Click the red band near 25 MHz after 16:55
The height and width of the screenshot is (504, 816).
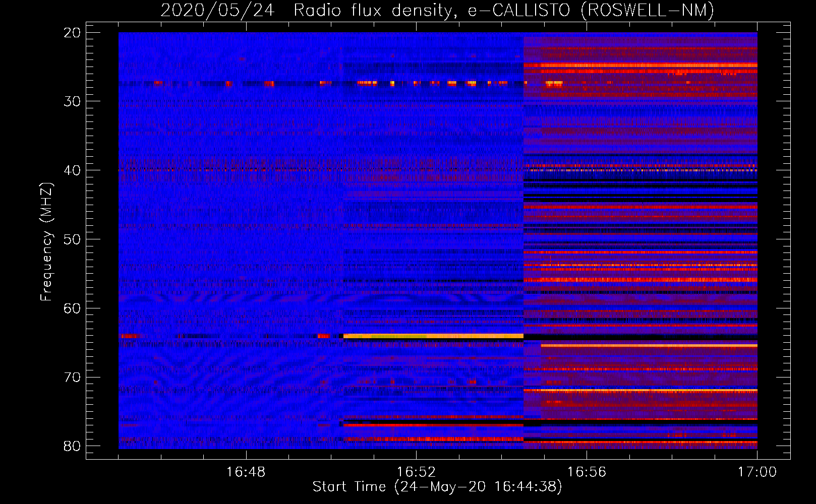[640, 65]
